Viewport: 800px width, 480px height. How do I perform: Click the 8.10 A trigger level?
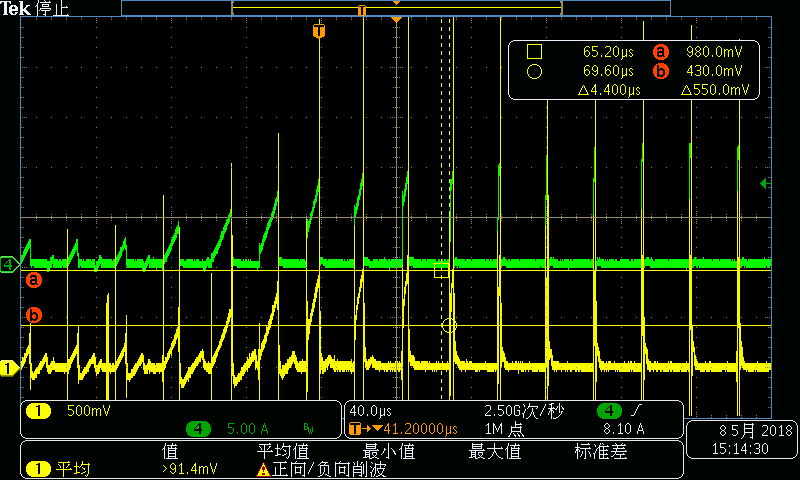pos(623,429)
